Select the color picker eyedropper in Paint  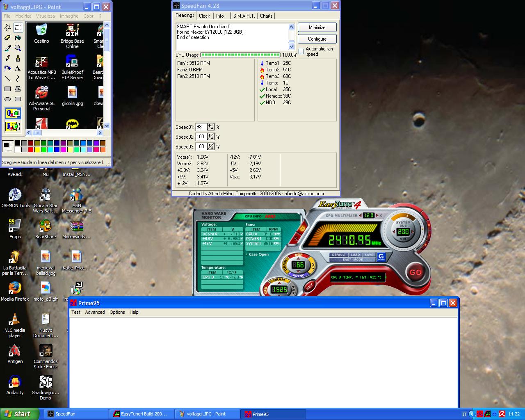click(8, 48)
